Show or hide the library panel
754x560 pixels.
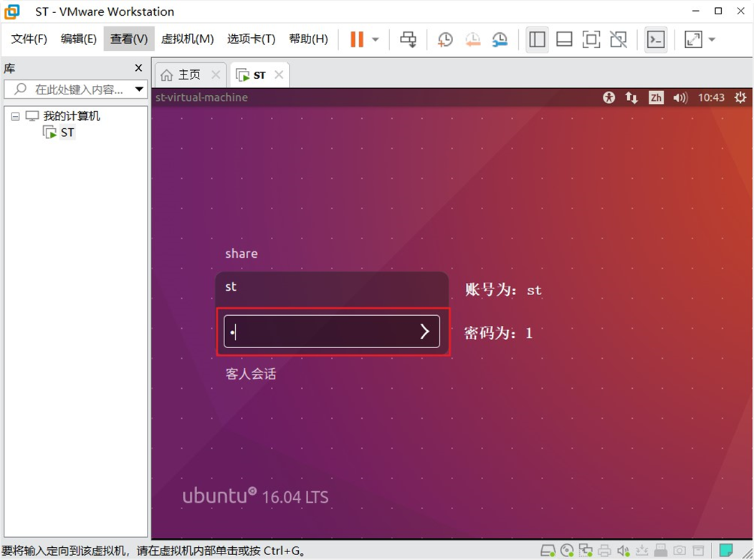coord(537,39)
